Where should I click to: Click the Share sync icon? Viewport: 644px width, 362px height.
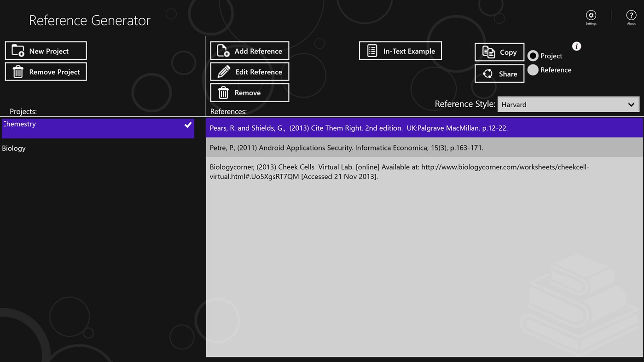(488, 74)
